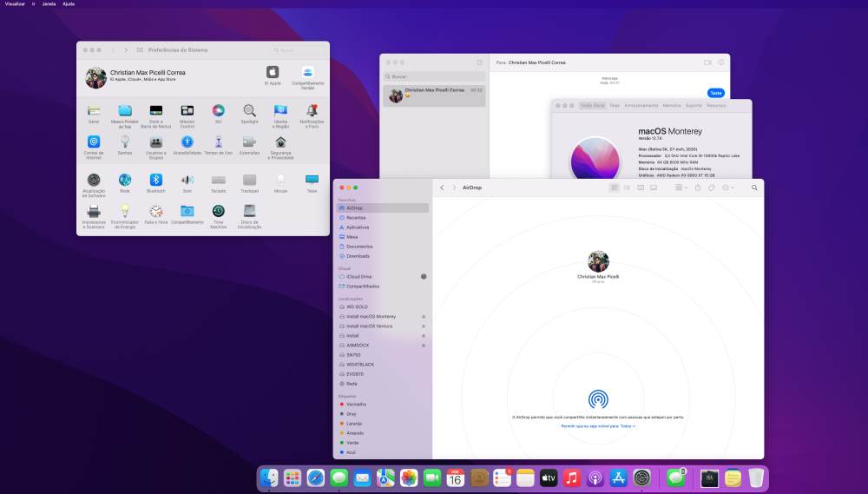Screen dimensions: 868x494
Task: Click the Finder share toolbar icon
Action: [x=698, y=188]
